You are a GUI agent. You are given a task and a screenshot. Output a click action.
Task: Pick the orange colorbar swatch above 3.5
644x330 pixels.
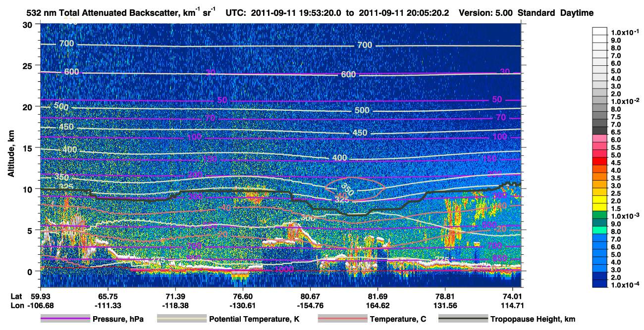coord(599,176)
